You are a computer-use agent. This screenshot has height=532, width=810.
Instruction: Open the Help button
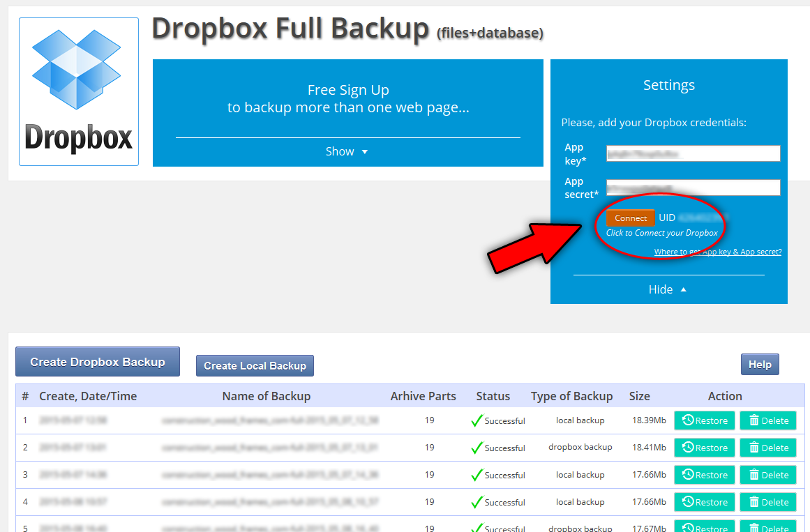(x=760, y=365)
